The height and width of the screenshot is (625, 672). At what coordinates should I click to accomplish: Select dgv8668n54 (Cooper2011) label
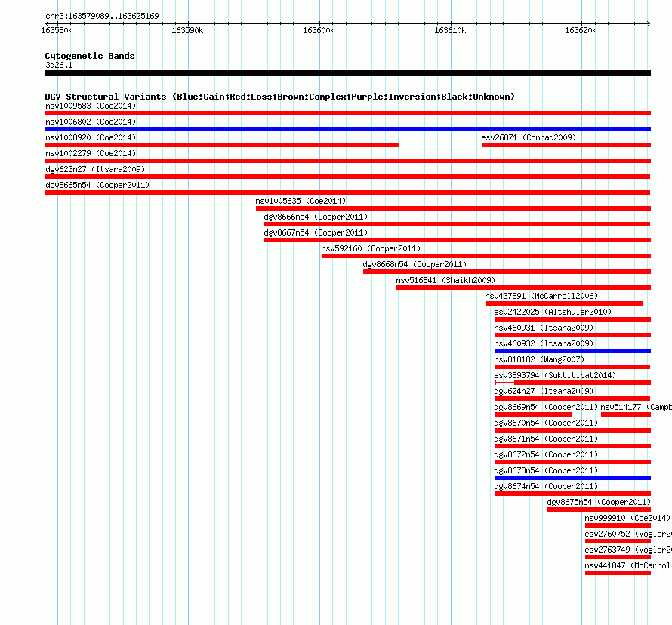pyautogui.click(x=415, y=264)
